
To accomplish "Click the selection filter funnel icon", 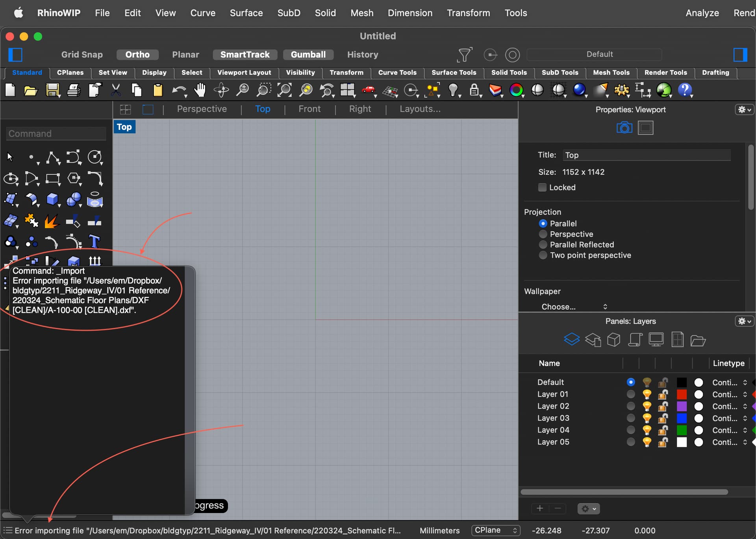I will tap(465, 55).
